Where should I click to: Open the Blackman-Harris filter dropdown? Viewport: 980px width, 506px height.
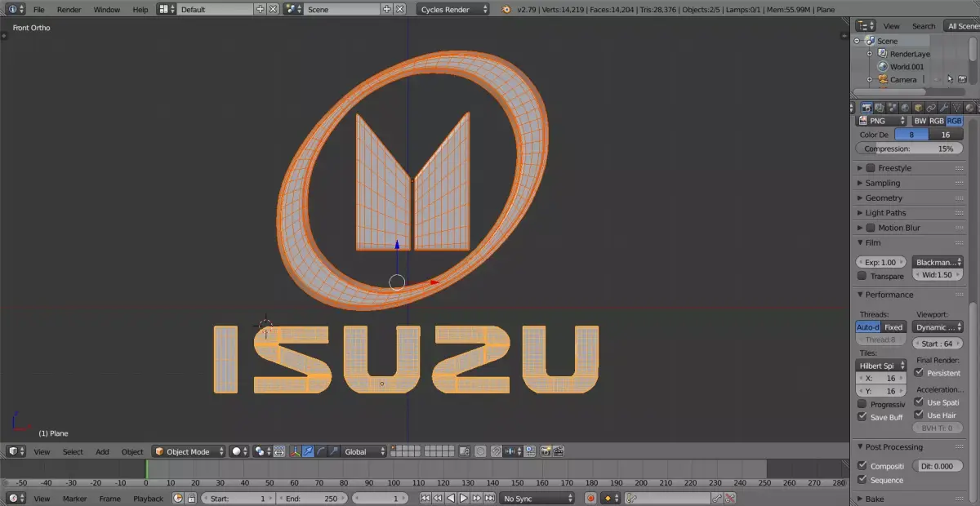click(938, 263)
